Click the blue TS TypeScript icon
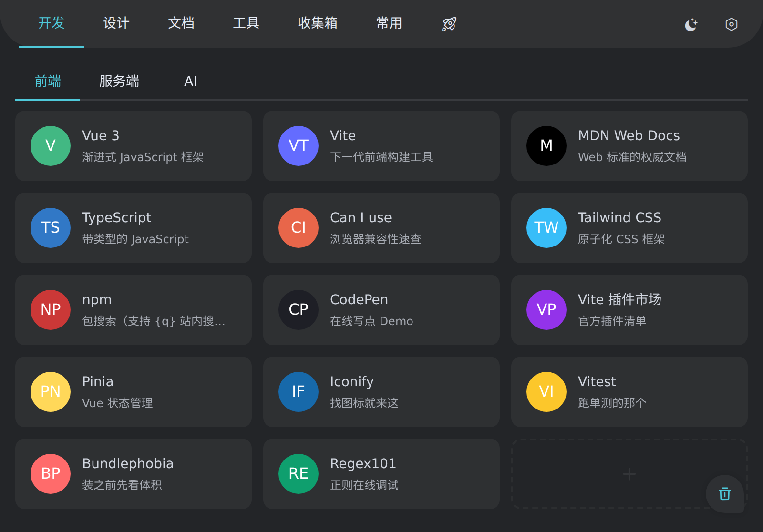 pyautogui.click(x=51, y=228)
